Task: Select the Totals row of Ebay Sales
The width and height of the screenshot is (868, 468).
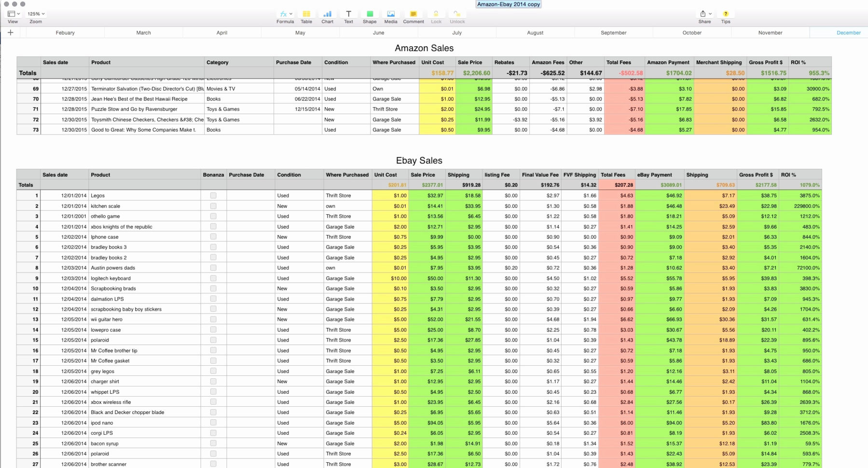Action: click(26, 185)
